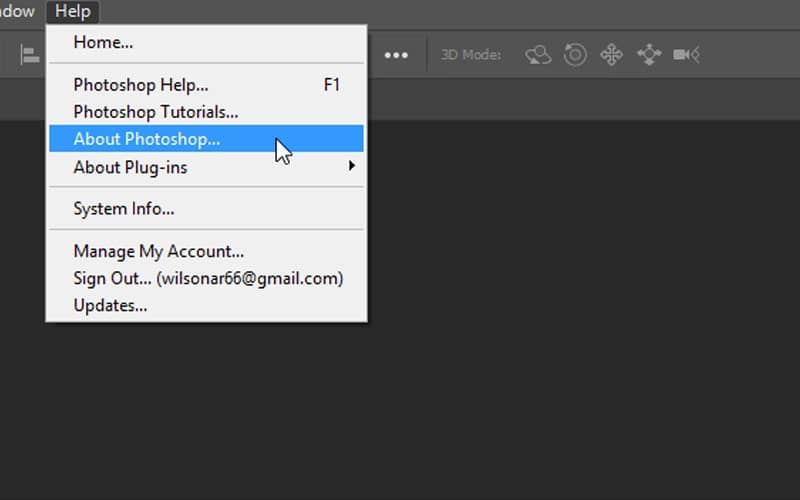
Task: Sign out of wilsonar66@gmail.com account
Action: (206, 278)
